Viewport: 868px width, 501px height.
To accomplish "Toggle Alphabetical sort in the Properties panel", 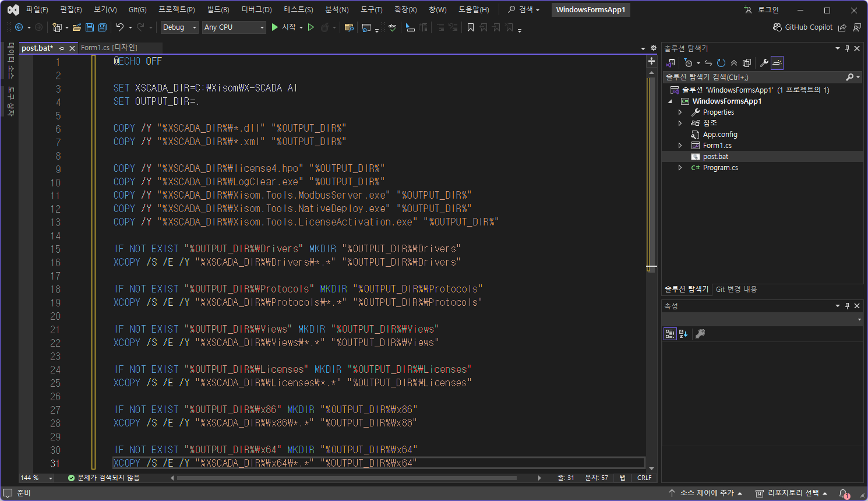I will pyautogui.click(x=683, y=334).
